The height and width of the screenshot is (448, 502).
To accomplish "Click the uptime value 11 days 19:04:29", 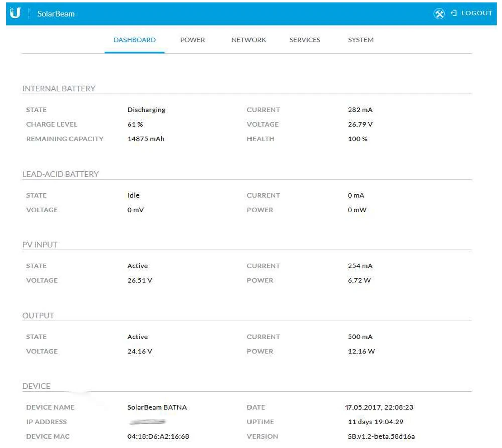I will (375, 422).
